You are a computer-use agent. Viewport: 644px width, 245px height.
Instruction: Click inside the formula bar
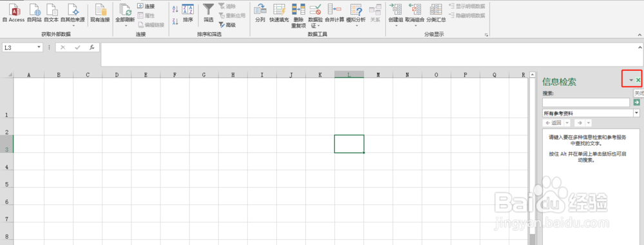368,54
